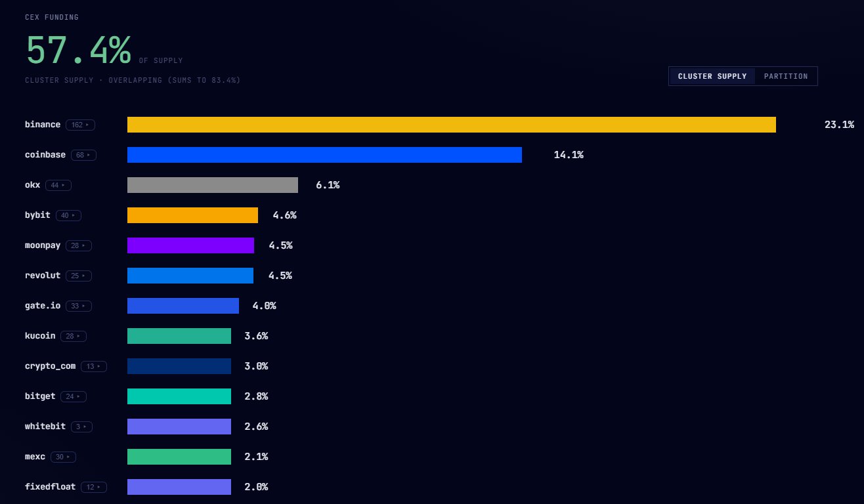
Task: Click the 23.1% value for binance
Action: pos(839,125)
